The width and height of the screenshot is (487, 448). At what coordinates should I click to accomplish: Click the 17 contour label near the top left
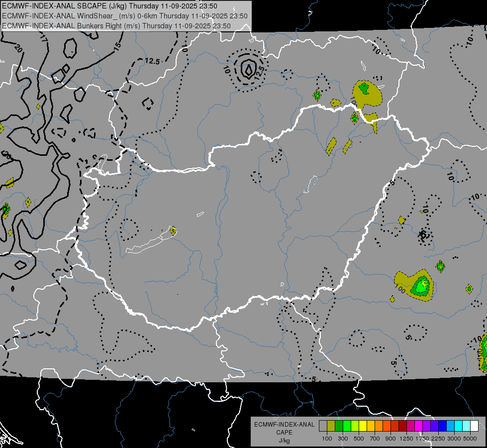tap(43, 39)
